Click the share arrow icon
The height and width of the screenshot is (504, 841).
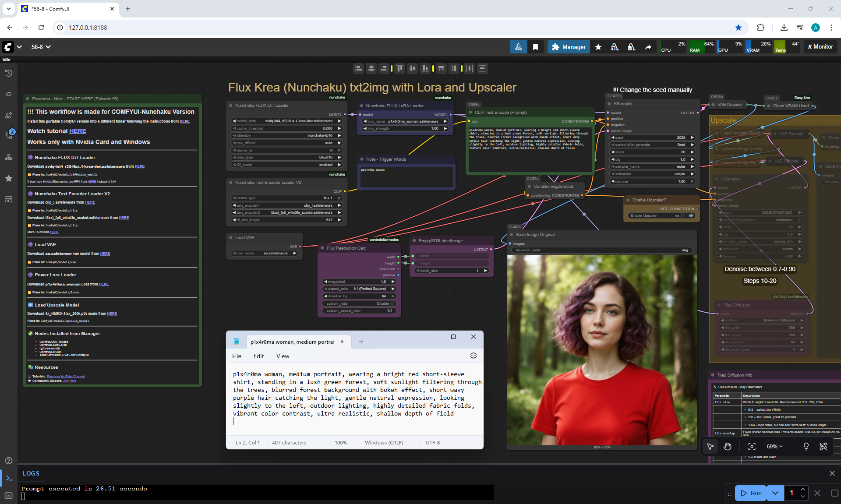pos(648,47)
